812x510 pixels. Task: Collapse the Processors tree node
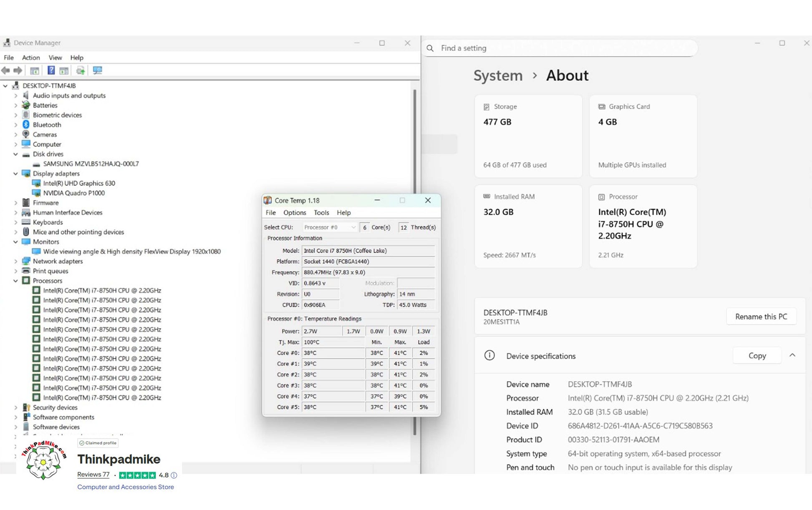[15, 281]
